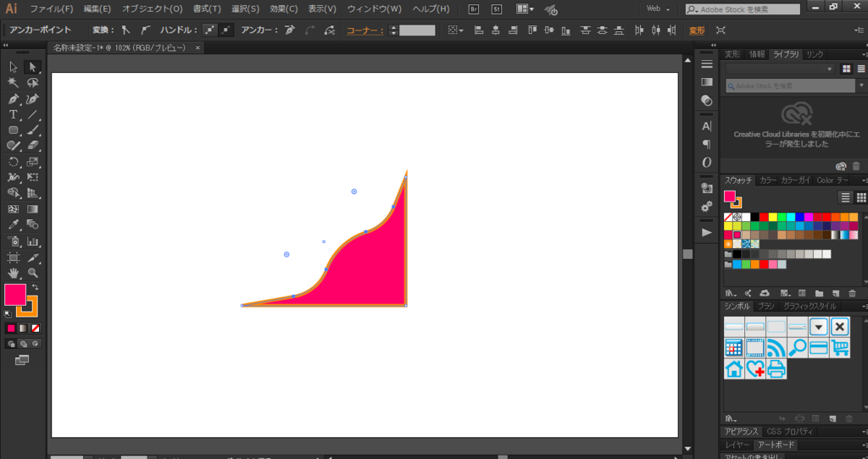Select the Perspective Grid tool

coord(33,193)
